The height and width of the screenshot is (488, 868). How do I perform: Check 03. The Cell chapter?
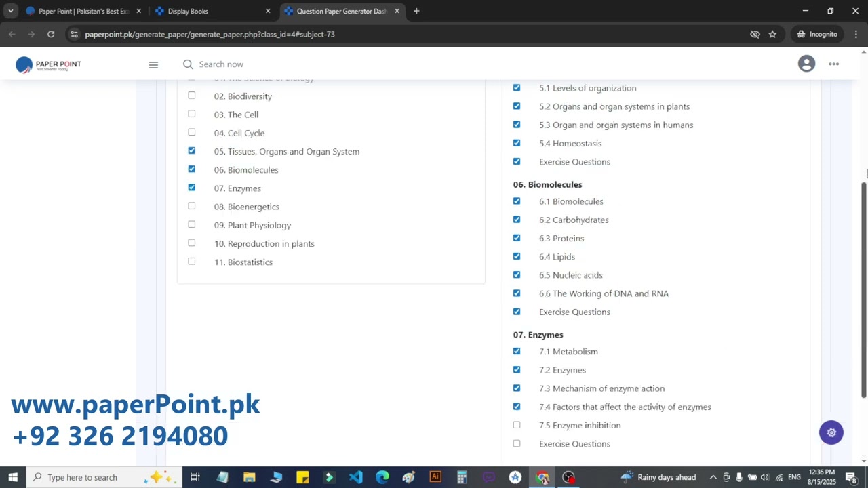[x=192, y=114]
